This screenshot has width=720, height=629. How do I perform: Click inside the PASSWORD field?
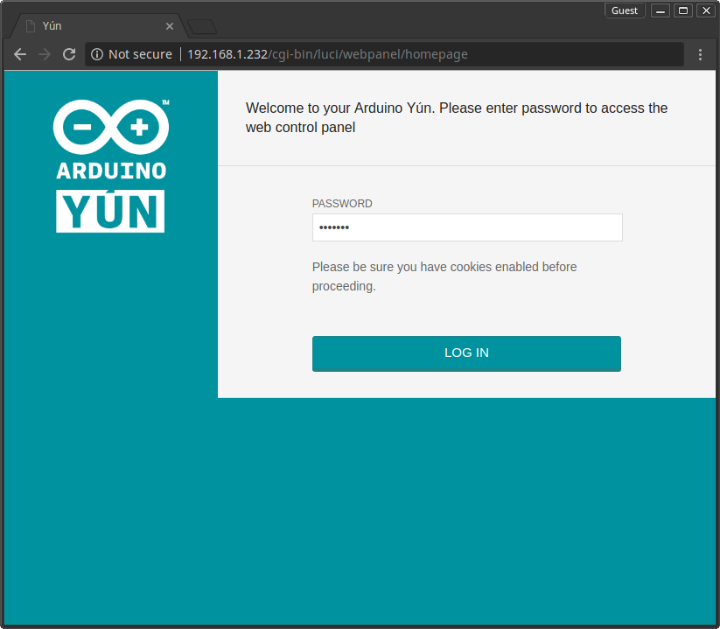pyautogui.click(x=467, y=227)
